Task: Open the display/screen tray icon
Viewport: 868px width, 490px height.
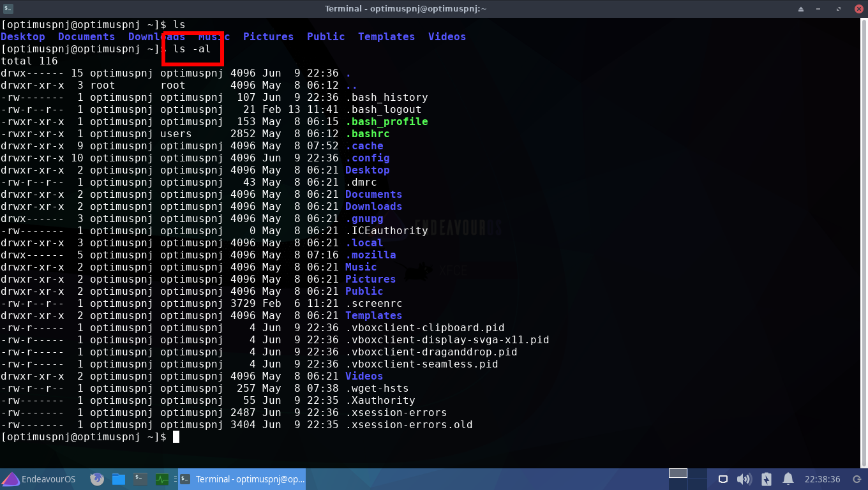Action: [723, 479]
